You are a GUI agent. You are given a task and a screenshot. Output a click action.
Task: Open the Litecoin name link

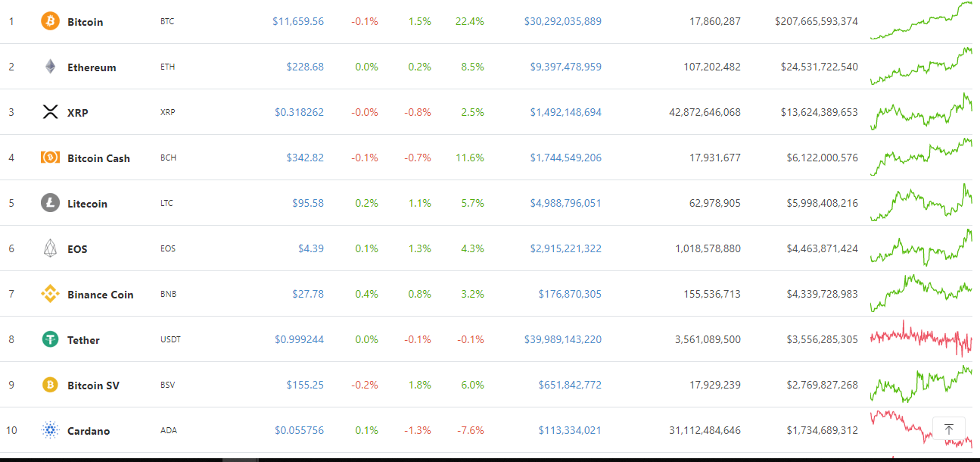point(87,204)
